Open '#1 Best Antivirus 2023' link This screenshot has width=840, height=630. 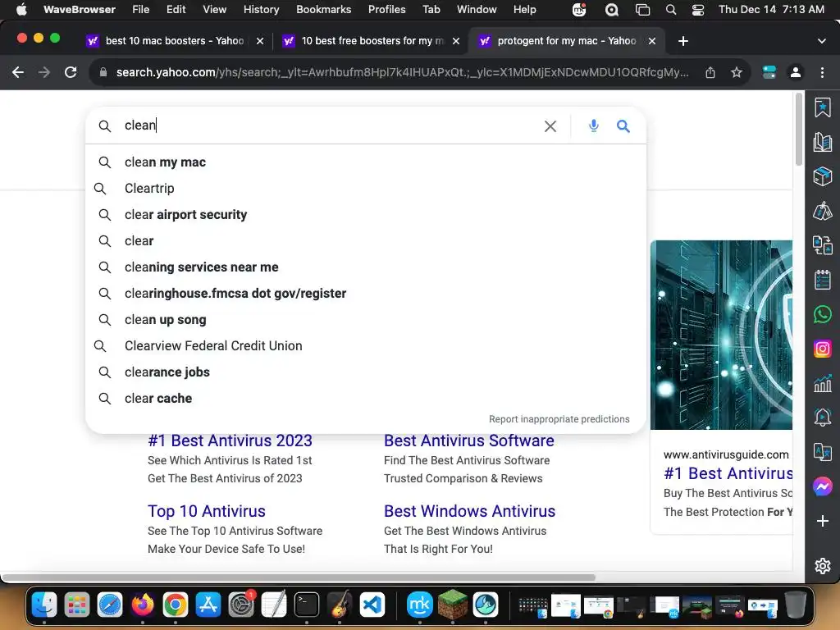[230, 441]
